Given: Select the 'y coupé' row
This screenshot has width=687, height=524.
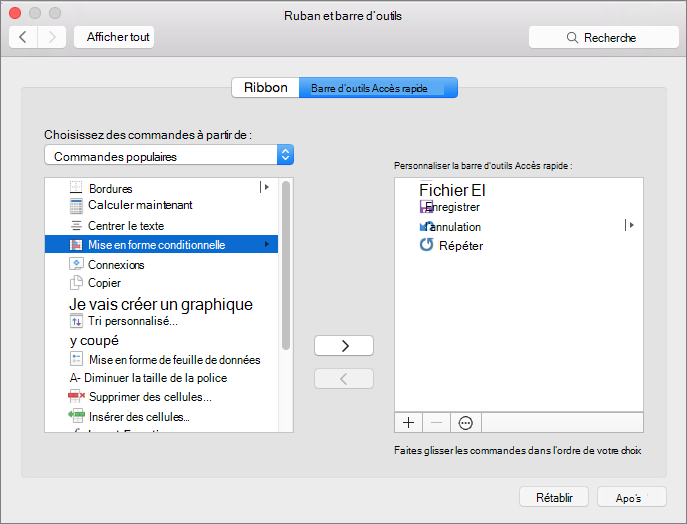Looking at the screenshot, I should [161, 340].
